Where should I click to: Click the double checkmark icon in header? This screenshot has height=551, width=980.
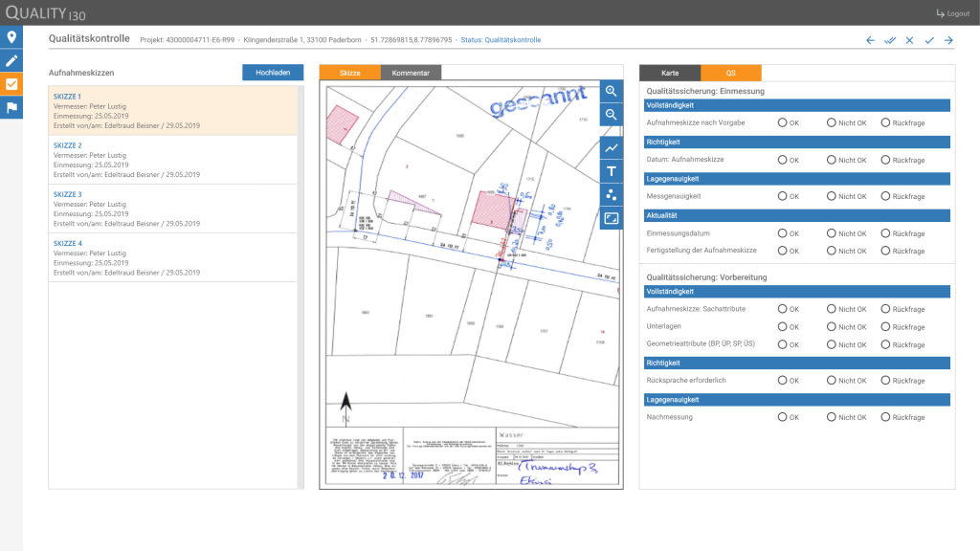point(890,40)
